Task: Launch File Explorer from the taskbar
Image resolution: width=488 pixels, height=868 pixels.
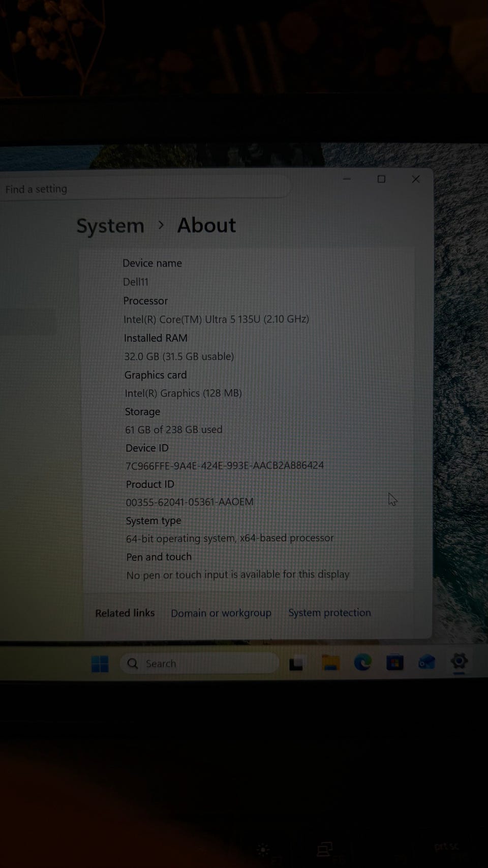Action: click(330, 663)
